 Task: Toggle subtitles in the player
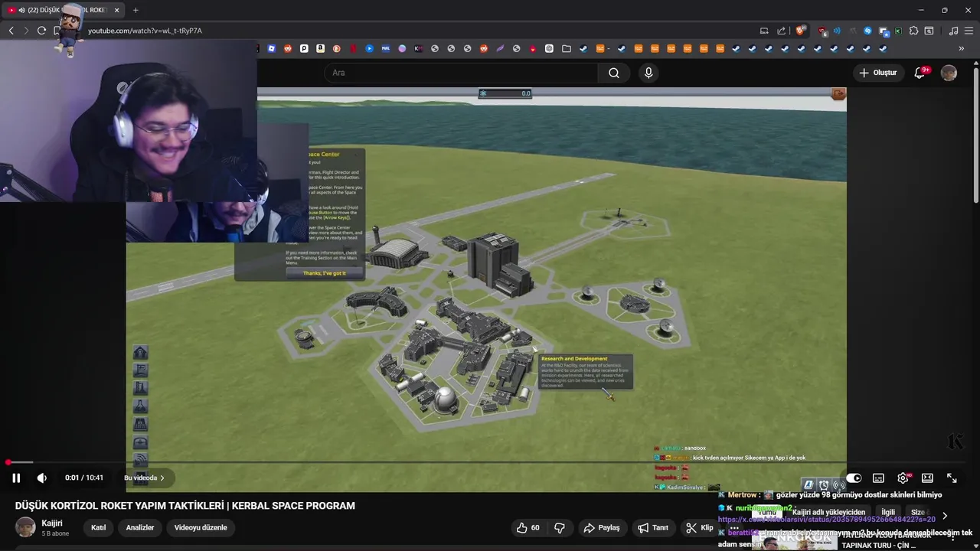point(878,478)
